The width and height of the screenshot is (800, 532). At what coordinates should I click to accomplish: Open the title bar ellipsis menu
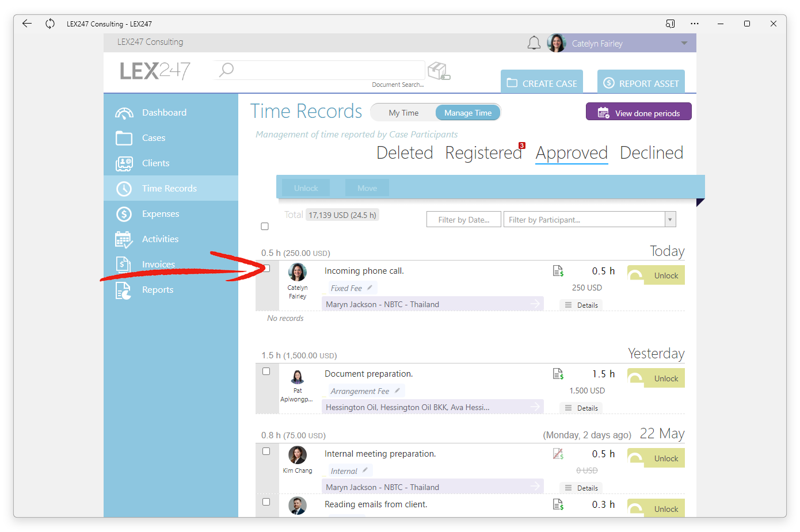(695, 24)
